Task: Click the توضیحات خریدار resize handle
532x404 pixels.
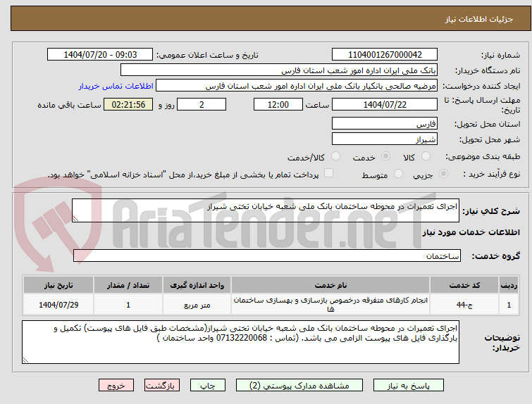Action: (25, 360)
